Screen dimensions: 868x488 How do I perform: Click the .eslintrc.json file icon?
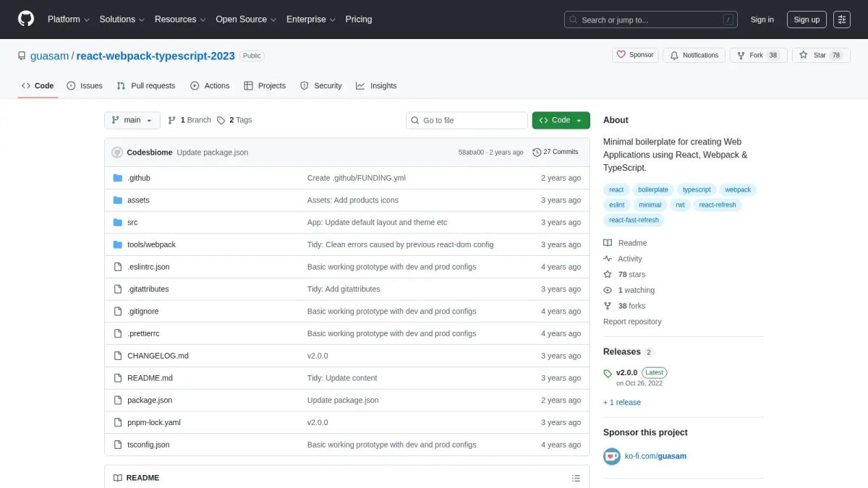pos(118,267)
